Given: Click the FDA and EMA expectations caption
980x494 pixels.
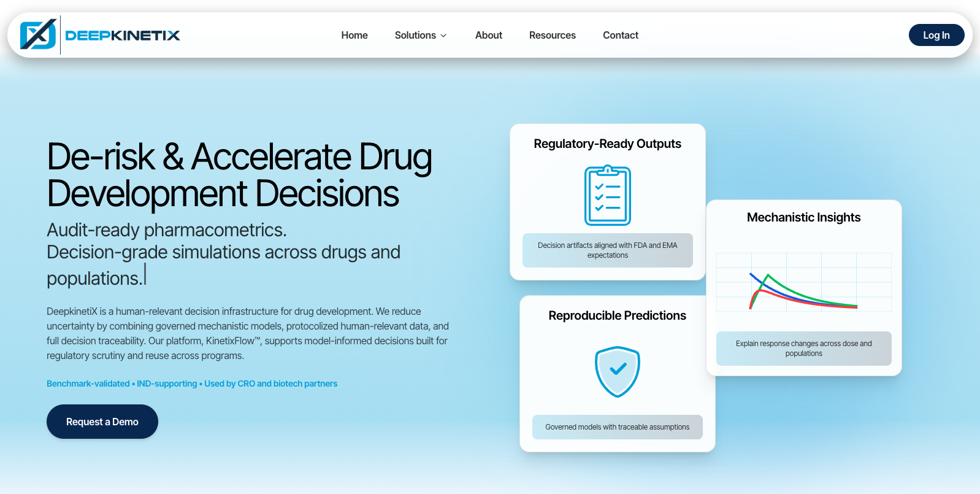Looking at the screenshot, I should [x=607, y=250].
